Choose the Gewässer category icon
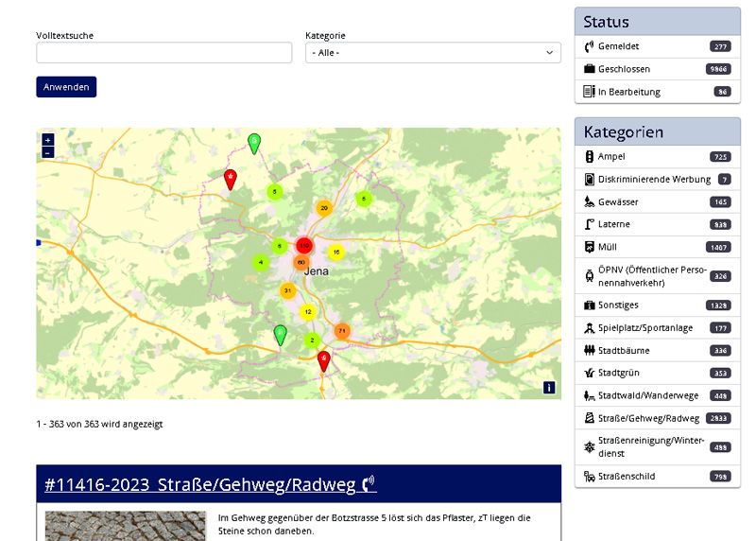Screen dimensions: 756x541 point(589,201)
